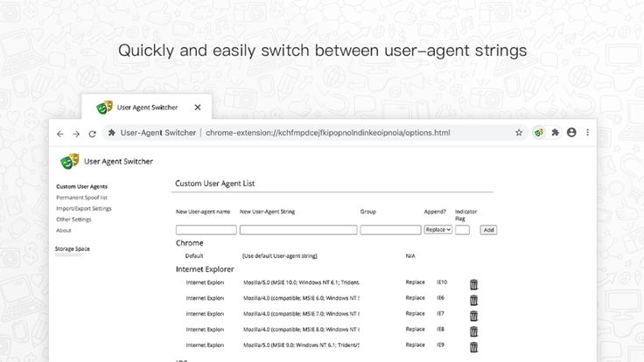Viewport: 644px width, 362px height.
Task: Click the IE7 indicator flag
Action: 440,313
